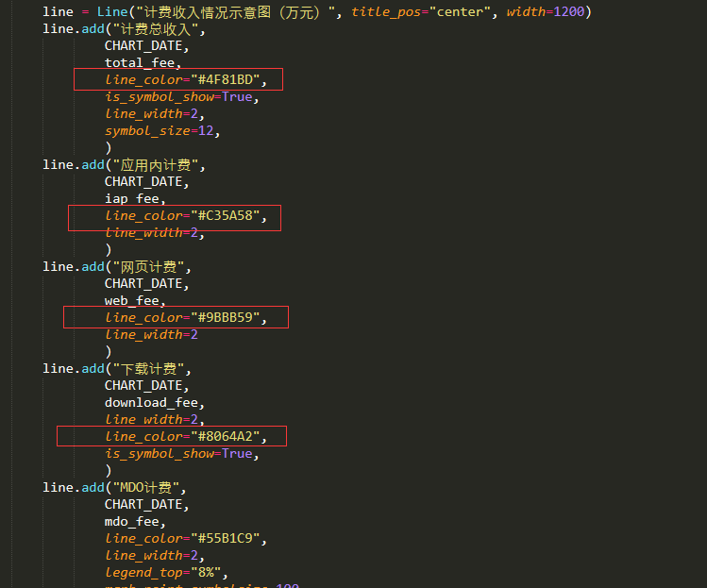
Task: Click the Line( constructor name
Action: click(x=112, y=11)
